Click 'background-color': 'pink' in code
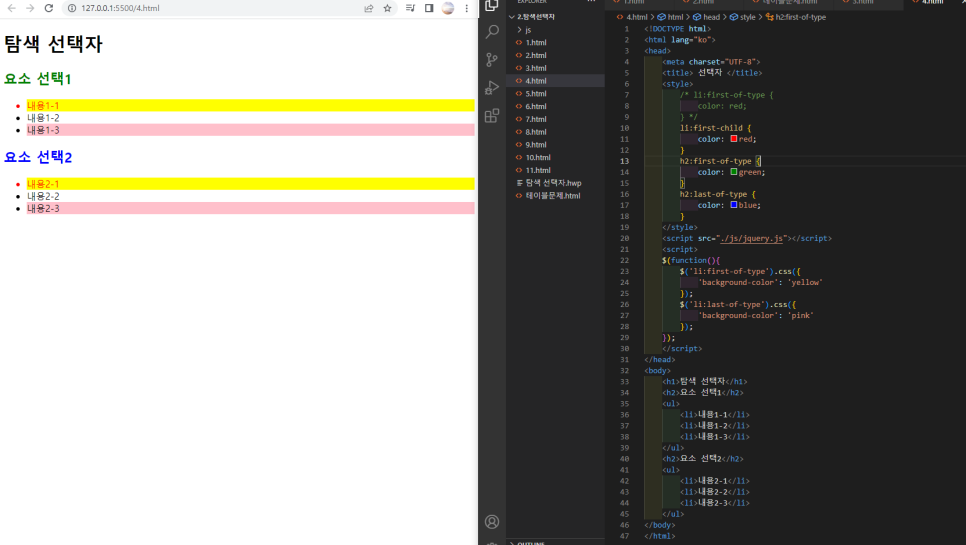The width and height of the screenshot is (966, 545). (x=755, y=315)
